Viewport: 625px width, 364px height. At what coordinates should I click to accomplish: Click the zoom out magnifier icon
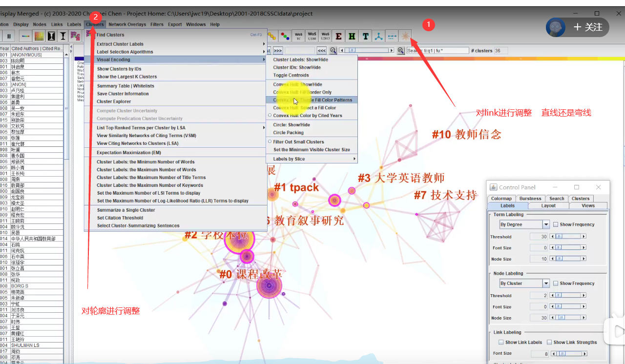tap(333, 50)
